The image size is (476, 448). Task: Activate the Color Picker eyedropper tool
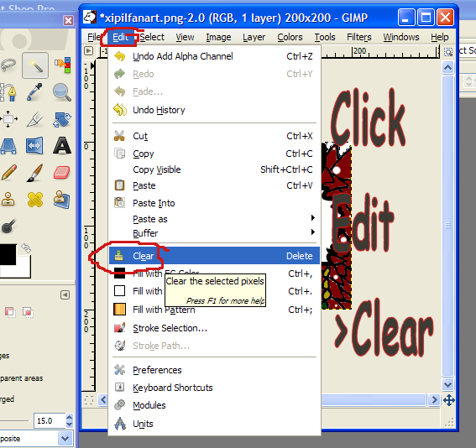click(34, 92)
